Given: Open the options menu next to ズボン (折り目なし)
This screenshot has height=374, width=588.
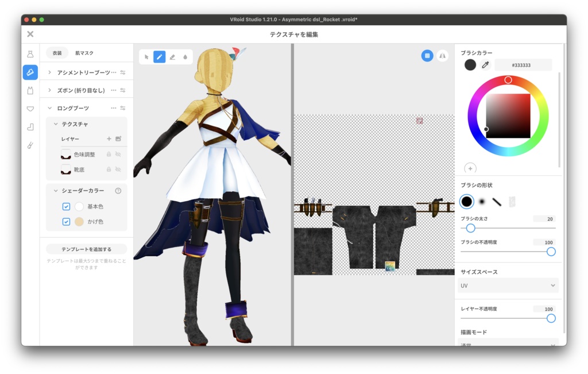Looking at the screenshot, I should click(x=114, y=90).
